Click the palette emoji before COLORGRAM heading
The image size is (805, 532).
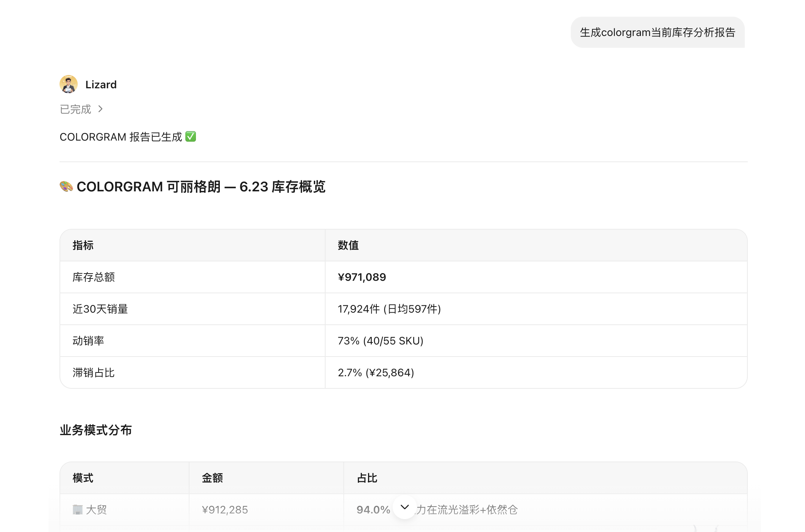point(66,186)
